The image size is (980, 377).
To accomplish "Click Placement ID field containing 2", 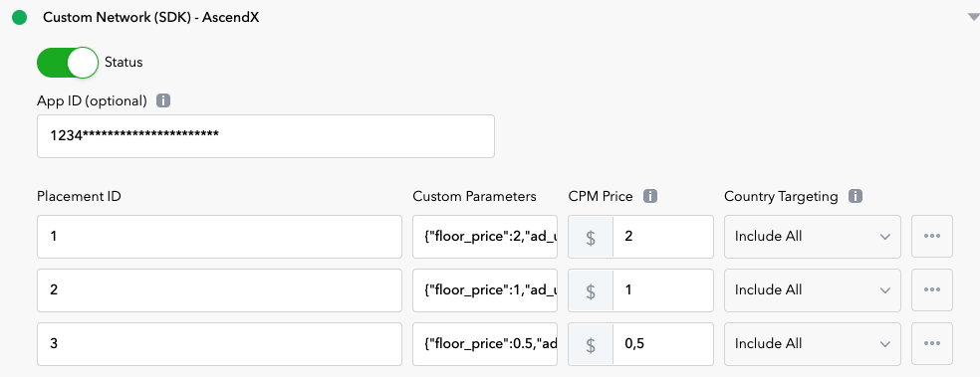I will click(x=219, y=290).
